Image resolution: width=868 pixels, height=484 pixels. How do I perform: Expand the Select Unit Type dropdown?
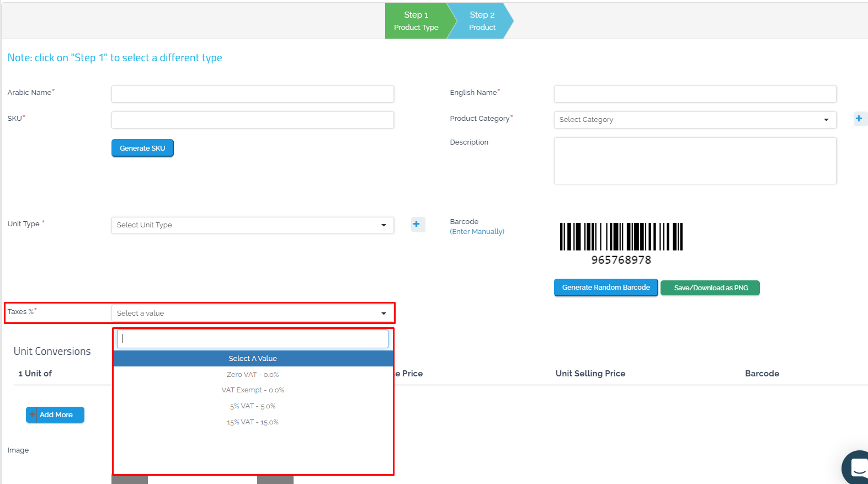point(252,225)
